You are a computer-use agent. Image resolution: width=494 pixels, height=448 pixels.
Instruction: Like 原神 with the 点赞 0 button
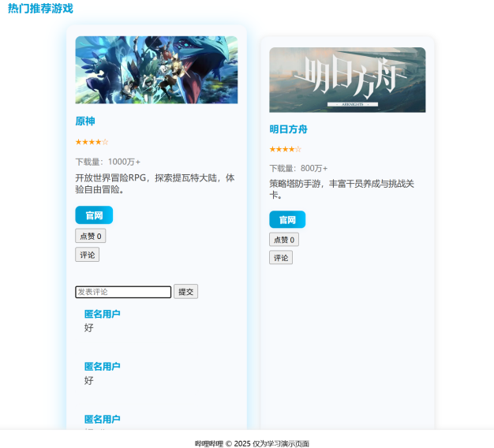pyautogui.click(x=91, y=236)
